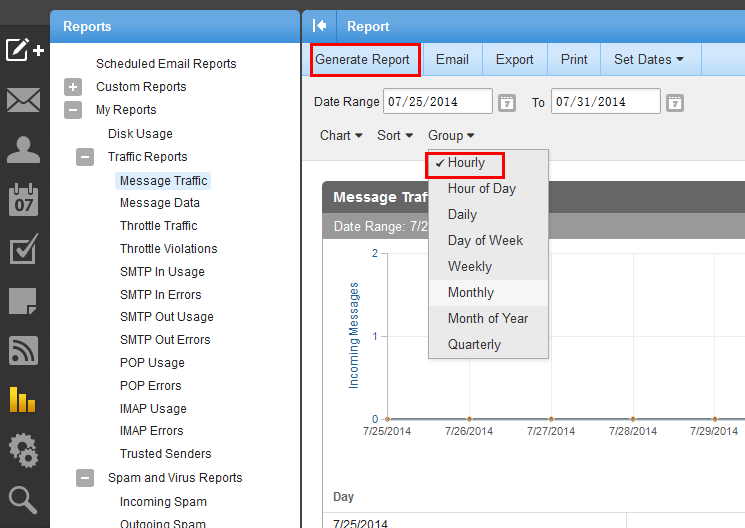Click the Generate Report button
This screenshot has width=745, height=528.
click(362, 59)
